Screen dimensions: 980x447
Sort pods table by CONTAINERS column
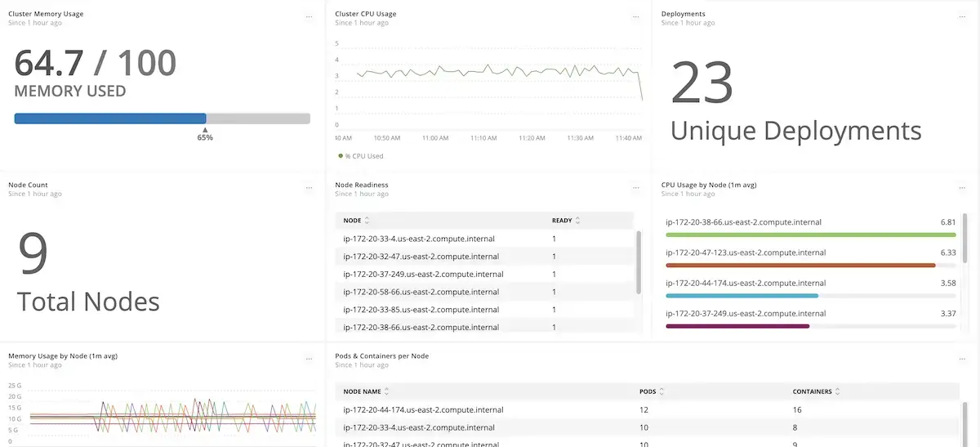coord(816,391)
